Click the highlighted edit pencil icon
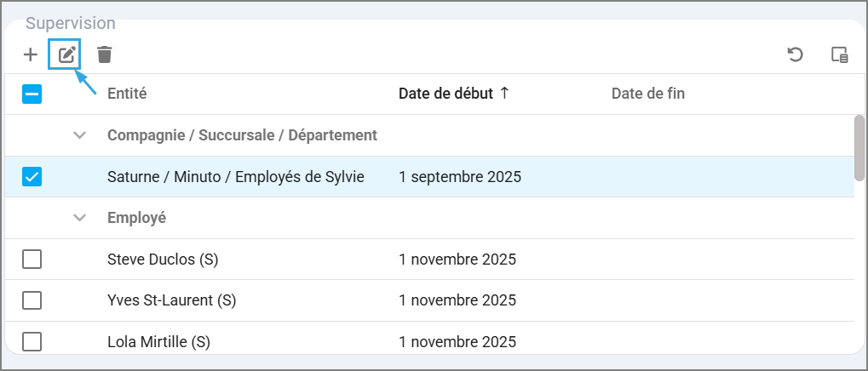Screen dimensions: 868x371 tap(66, 55)
